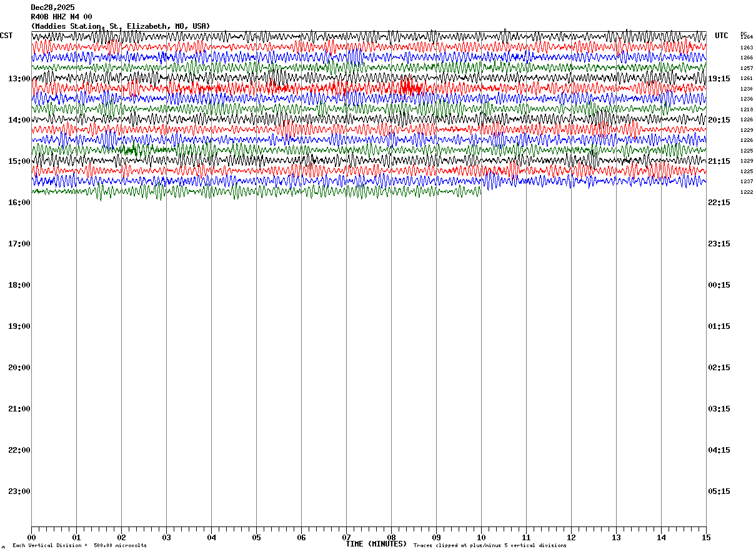756x554 pixels.
Task: Click the '23:15' UTC time label
Action: tap(719, 244)
